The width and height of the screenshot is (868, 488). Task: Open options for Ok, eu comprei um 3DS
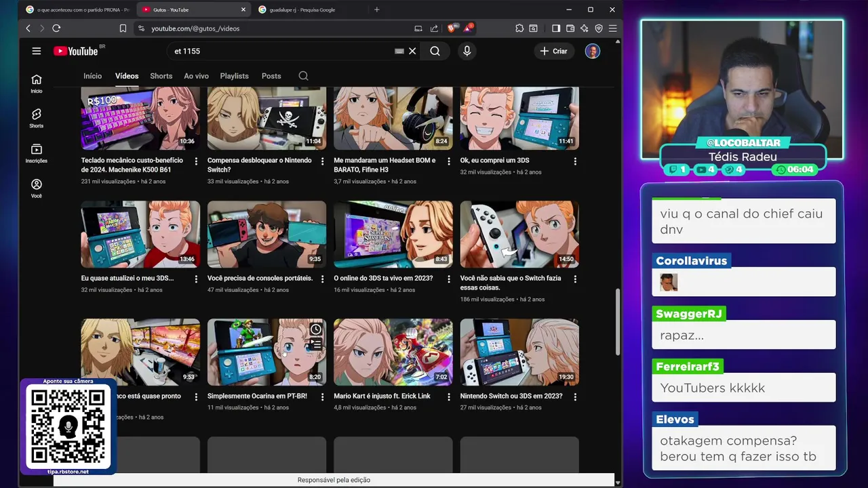[x=575, y=161]
